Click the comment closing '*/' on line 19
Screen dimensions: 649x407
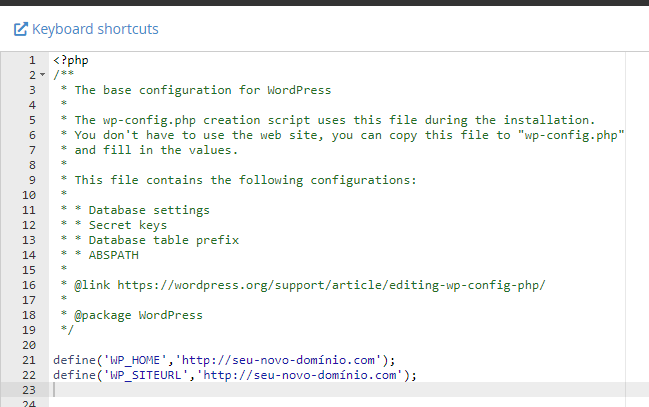67,330
